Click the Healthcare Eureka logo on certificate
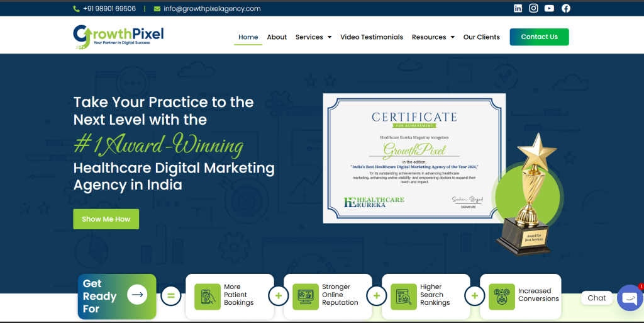 pyautogui.click(x=374, y=201)
